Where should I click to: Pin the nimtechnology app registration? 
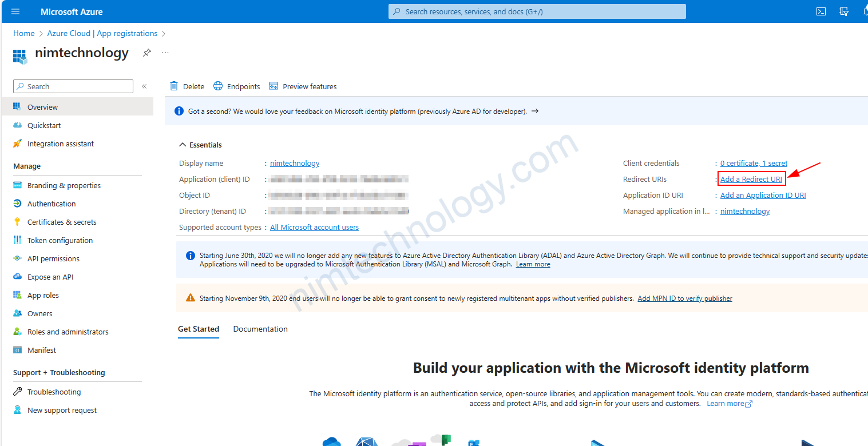147,53
